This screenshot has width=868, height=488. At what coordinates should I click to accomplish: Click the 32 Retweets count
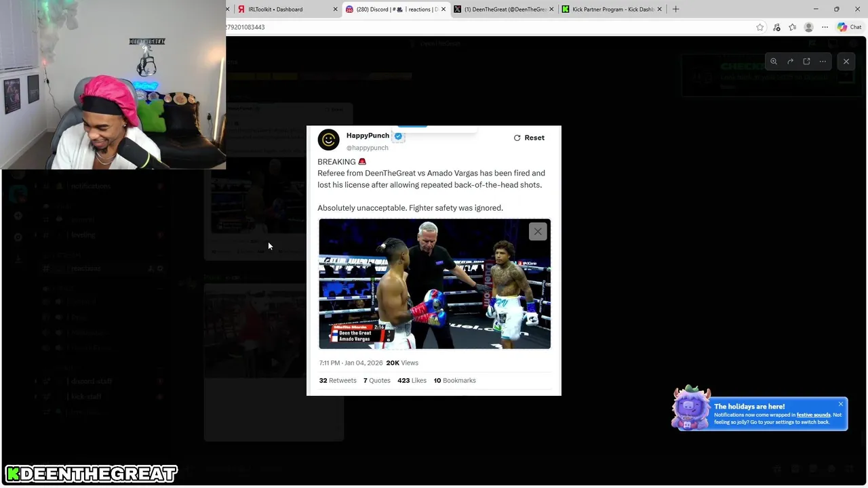tap(338, 380)
